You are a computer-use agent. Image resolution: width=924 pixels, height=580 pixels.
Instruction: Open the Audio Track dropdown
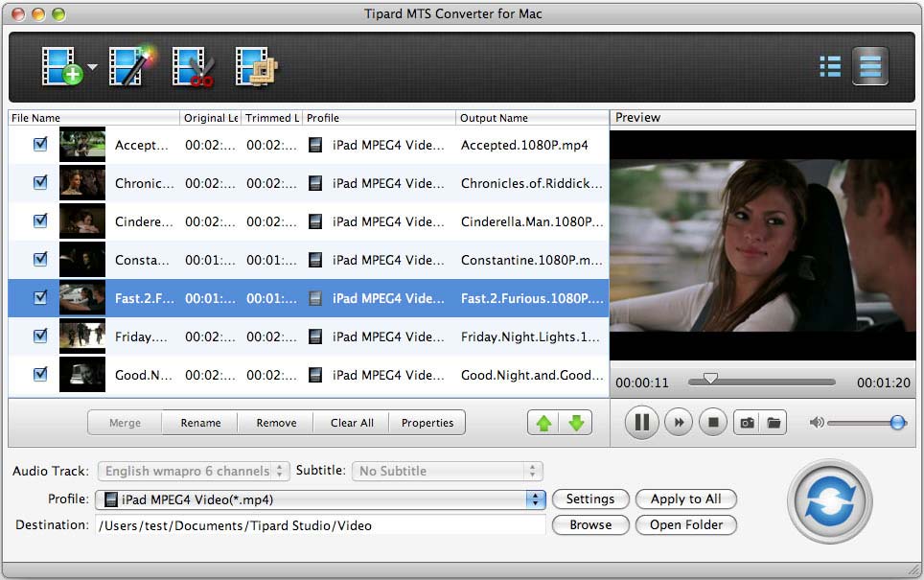point(192,471)
